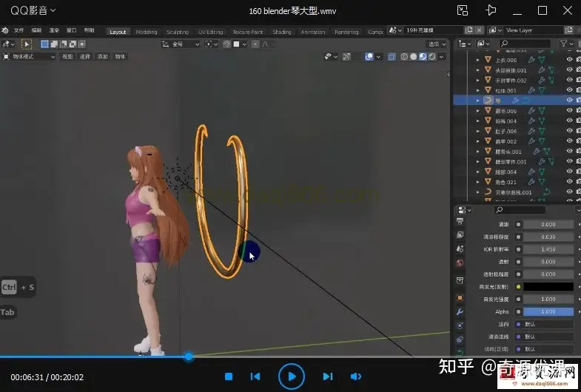Click the Alpha 1.000 value slider
The height and width of the screenshot is (392, 581).
point(548,311)
